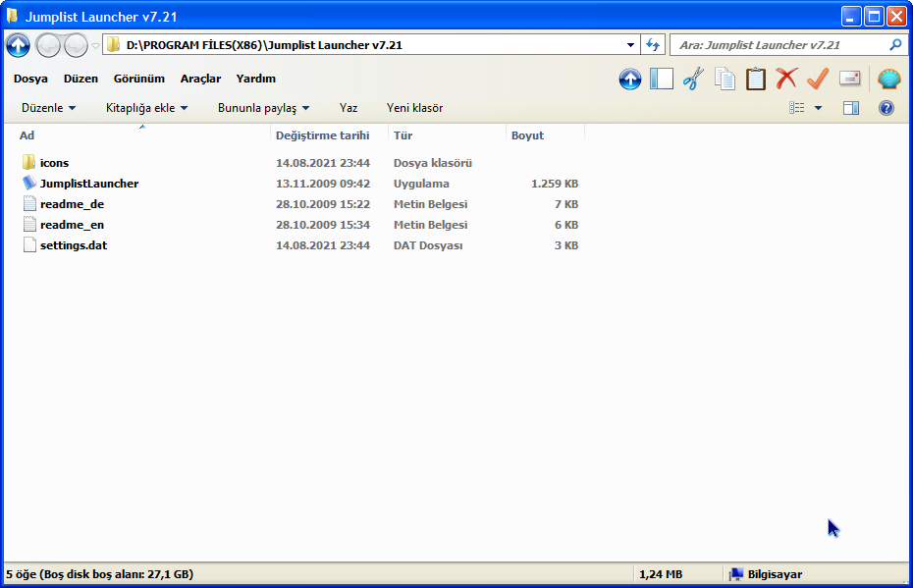Screen dimensions: 913x588
Task: Click the 'Dosya klasörü' type cell
Action: point(433,163)
